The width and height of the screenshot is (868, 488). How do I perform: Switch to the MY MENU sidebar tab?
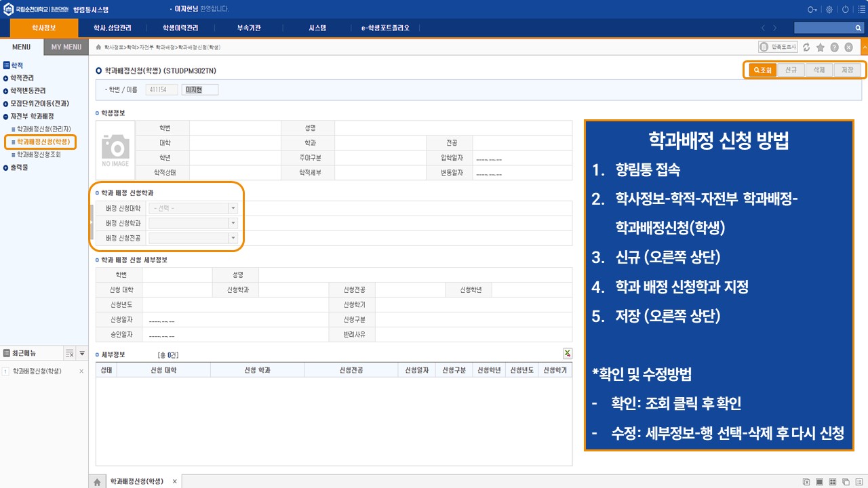point(66,47)
